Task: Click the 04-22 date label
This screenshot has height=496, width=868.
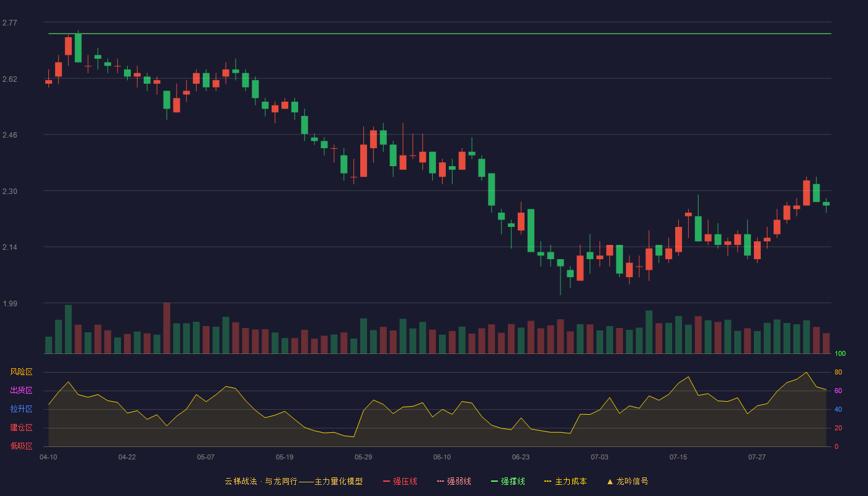Action: coord(127,457)
